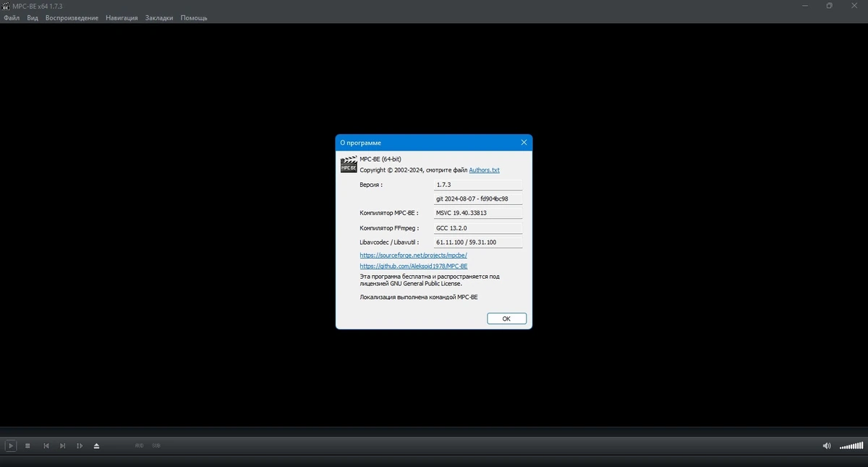Image resolution: width=868 pixels, height=467 pixels.
Task: Click the Версия label
Action: click(x=371, y=185)
